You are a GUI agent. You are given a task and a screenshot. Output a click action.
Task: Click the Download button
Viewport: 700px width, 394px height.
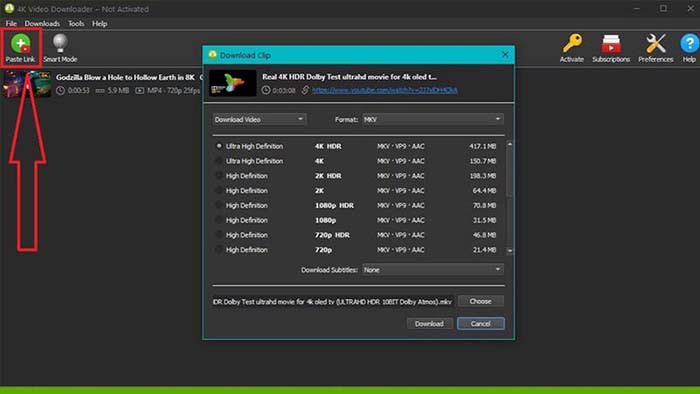(x=429, y=323)
